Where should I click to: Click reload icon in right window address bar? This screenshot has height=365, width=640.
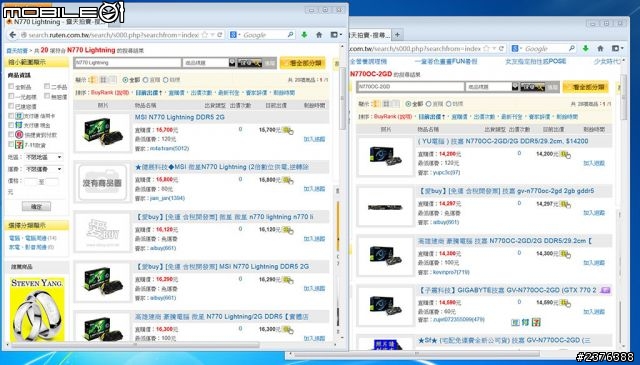[501, 49]
